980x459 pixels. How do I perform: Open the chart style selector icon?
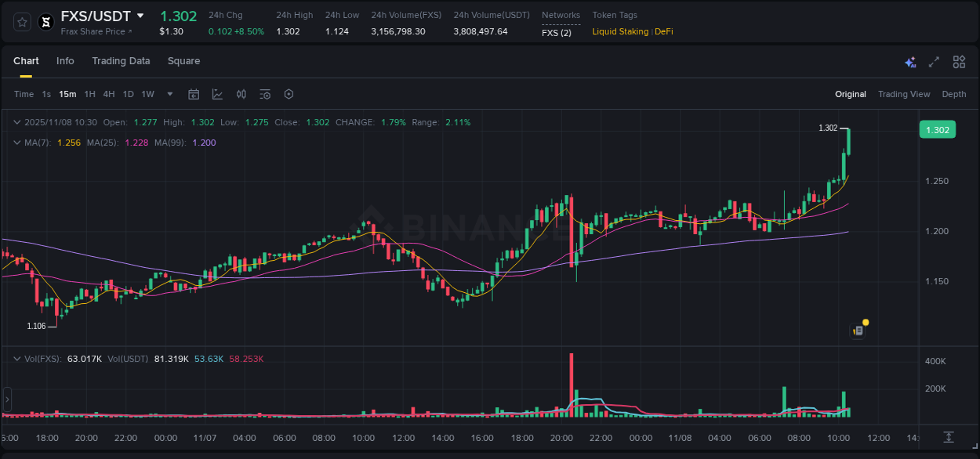point(217,93)
